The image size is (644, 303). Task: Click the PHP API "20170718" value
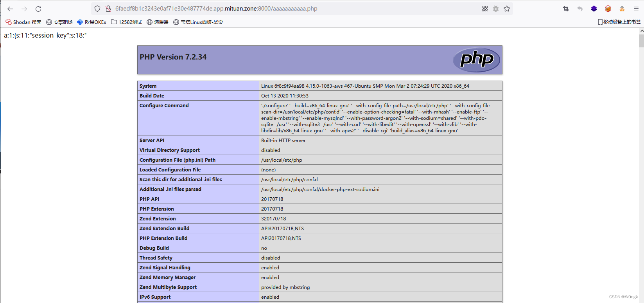tap(272, 199)
